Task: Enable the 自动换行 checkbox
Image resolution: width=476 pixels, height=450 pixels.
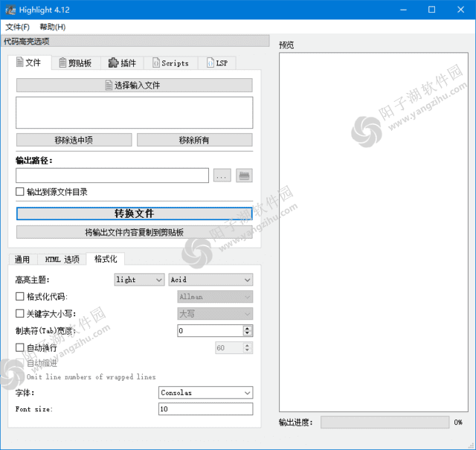Action: coord(20,347)
